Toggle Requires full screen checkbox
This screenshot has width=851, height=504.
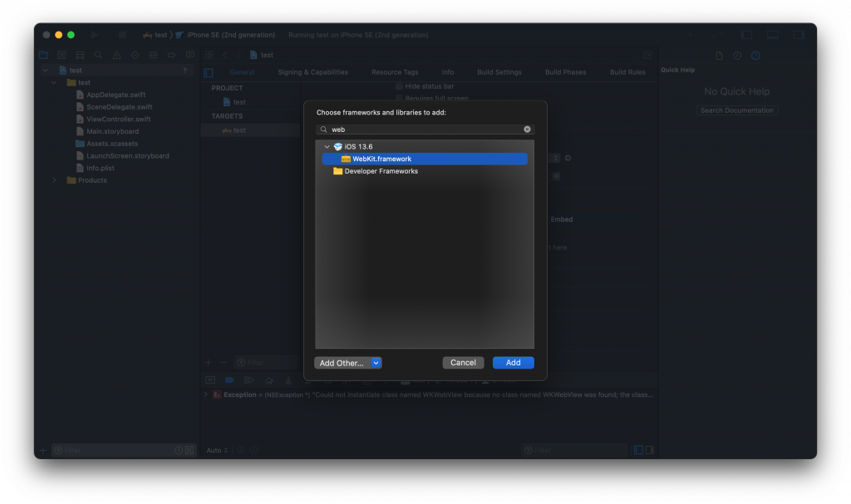(x=399, y=98)
